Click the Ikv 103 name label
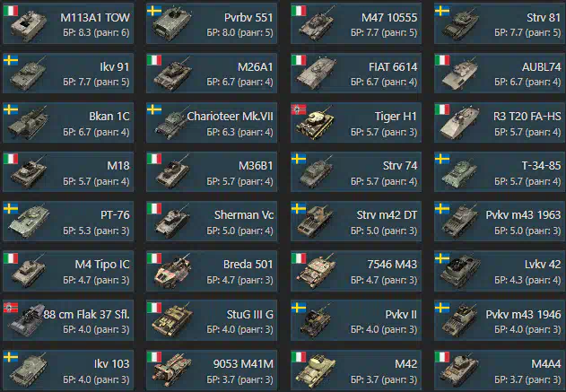 pos(111,363)
